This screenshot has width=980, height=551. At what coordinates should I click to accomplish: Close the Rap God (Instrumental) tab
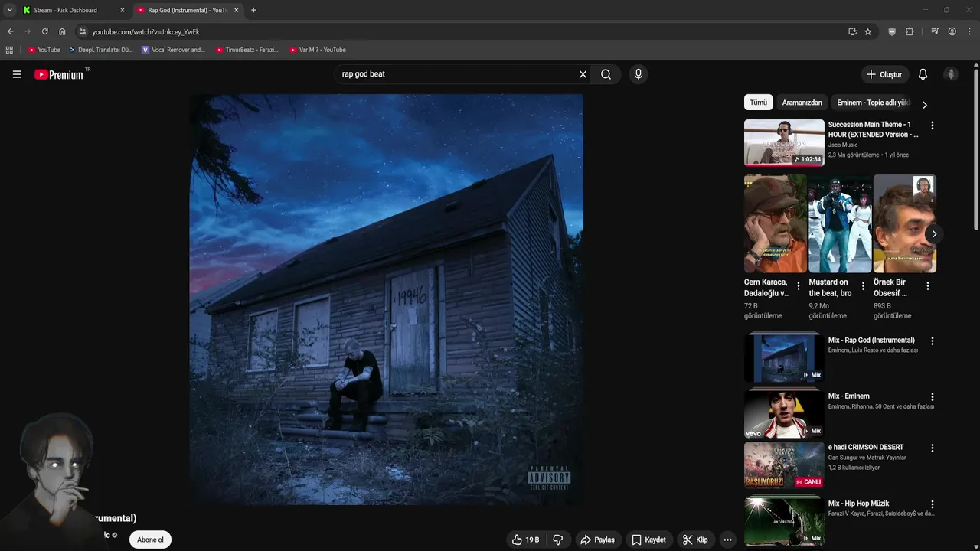(x=236, y=10)
